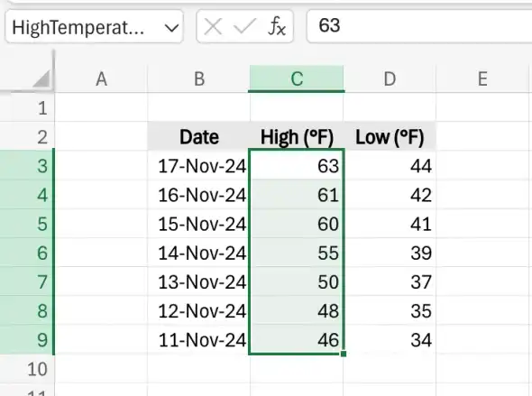Click the 14-Nov-24 date cell
Viewport: 532px width, 396px height.
[198, 253]
